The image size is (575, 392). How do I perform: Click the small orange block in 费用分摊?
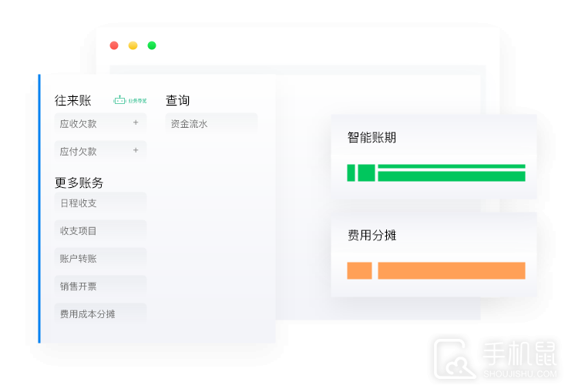pos(359,270)
